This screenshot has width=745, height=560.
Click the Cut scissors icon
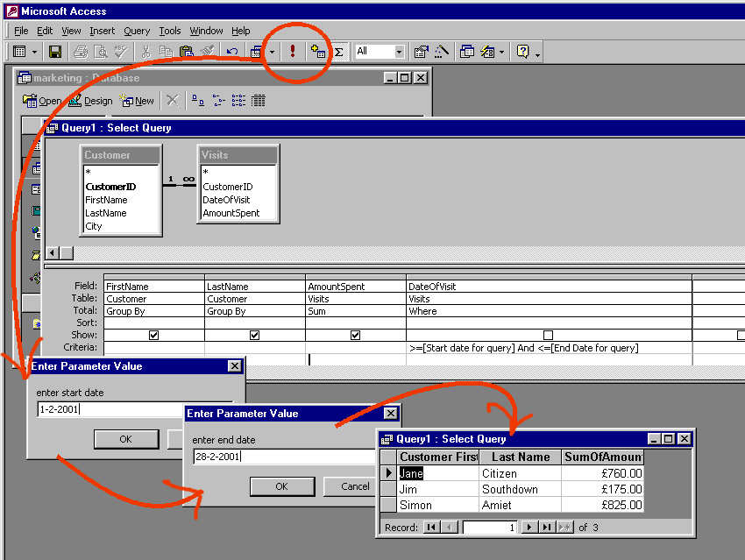point(145,52)
